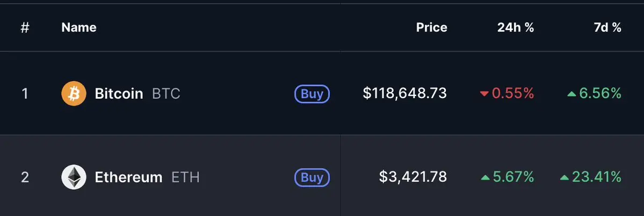Click the green up arrow beside 6.56%
The width and height of the screenshot is (644, 216).
coord(571,94)
